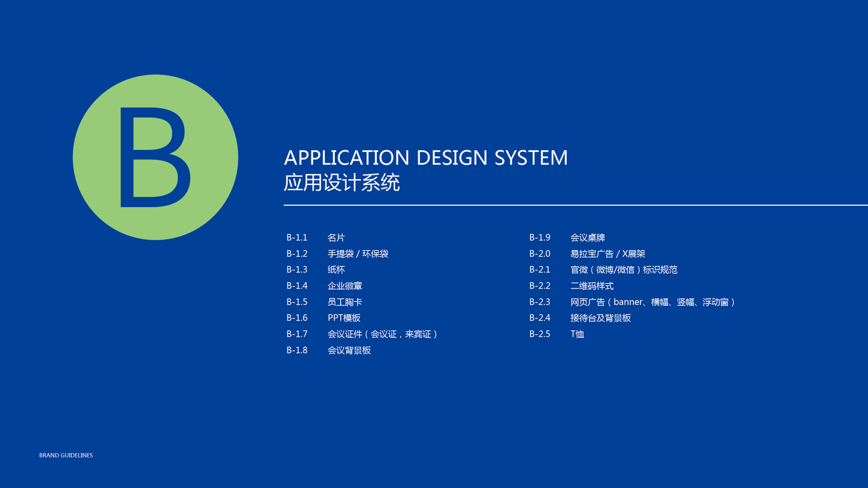This screenshot has height=488, width=868.
Task: Click the BRAND GUIDELINES footer text
Action: click(66, 455)
